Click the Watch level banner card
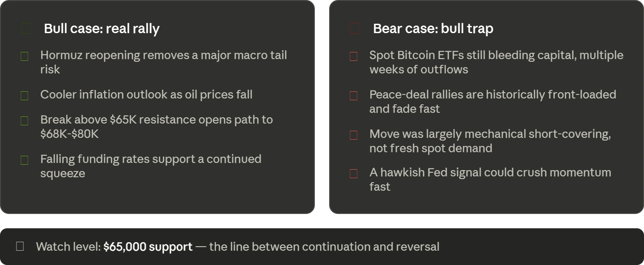 coord(322,247)
